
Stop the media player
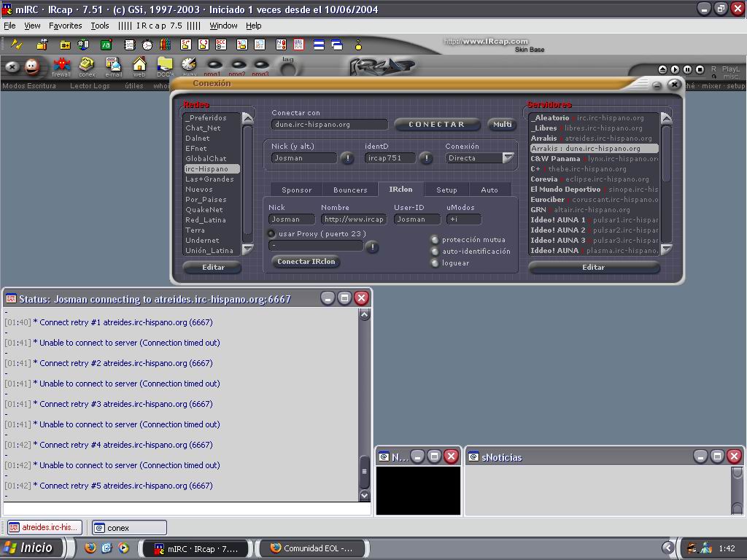point(700,69)
